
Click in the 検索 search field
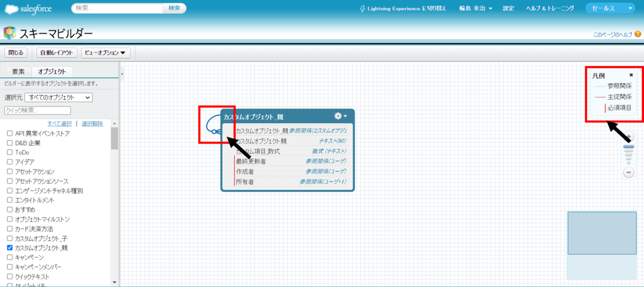[118, 8]
